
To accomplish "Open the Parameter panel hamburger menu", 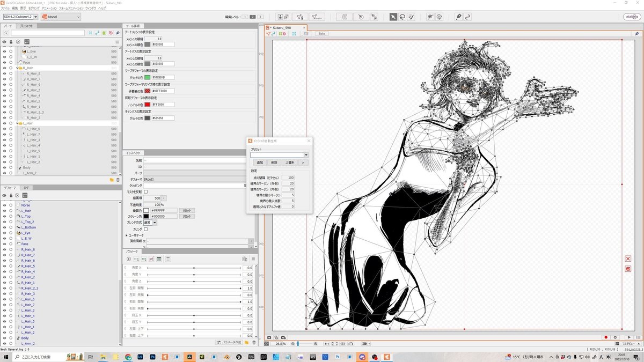I will 253,259.
